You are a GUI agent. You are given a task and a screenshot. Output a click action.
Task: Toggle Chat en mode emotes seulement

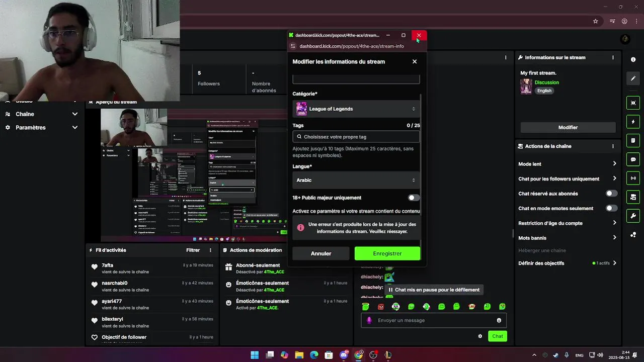[x=611, y=208]
